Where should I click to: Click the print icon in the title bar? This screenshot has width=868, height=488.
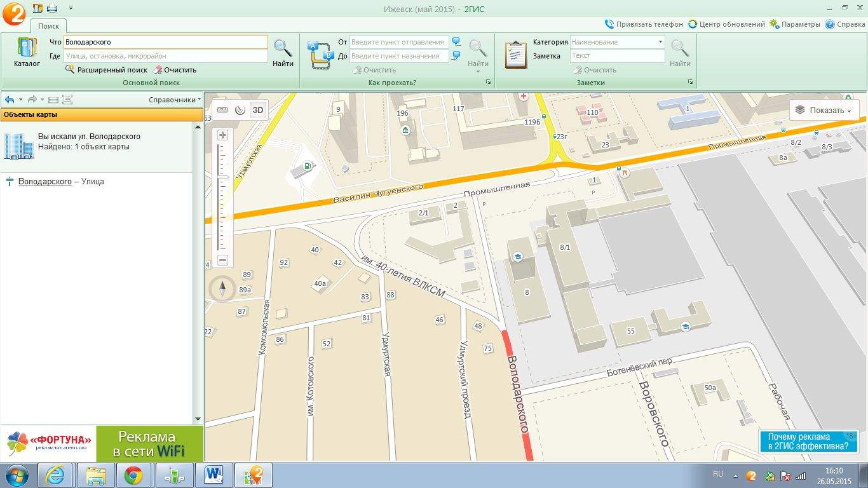52,8
